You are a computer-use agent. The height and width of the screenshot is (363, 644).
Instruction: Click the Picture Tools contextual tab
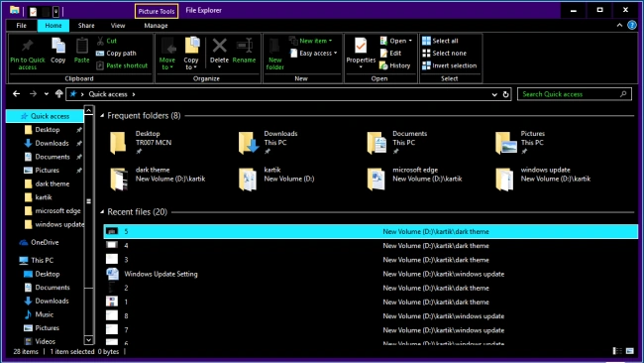click(x=157, y=11)
